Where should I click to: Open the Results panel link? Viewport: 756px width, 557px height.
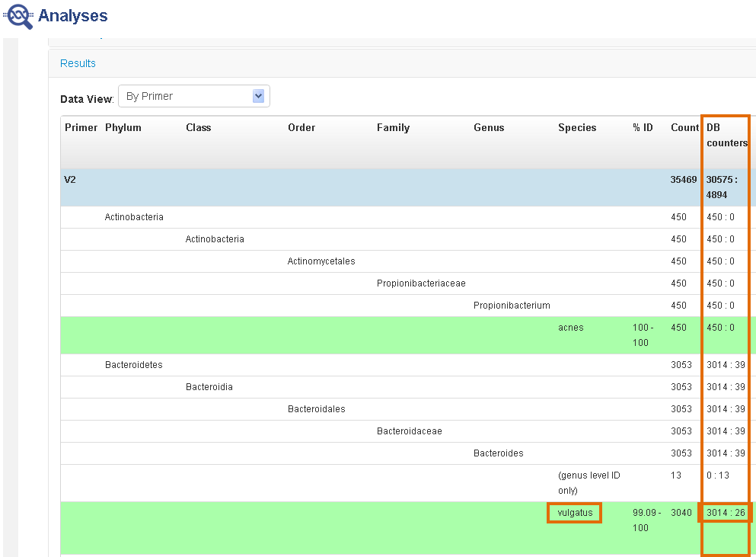click(x=78, y=63)
